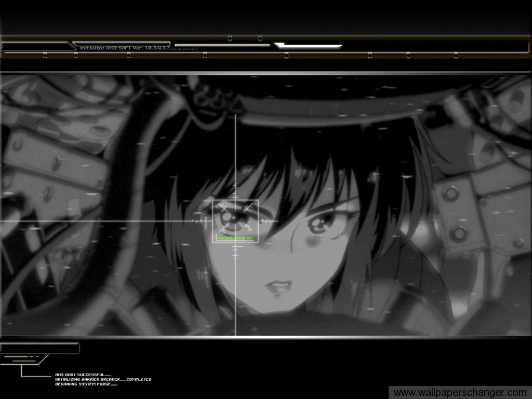
Task: Click the "Initialize AH3-SOFT Ver." text line
Action: coord(138,48)
